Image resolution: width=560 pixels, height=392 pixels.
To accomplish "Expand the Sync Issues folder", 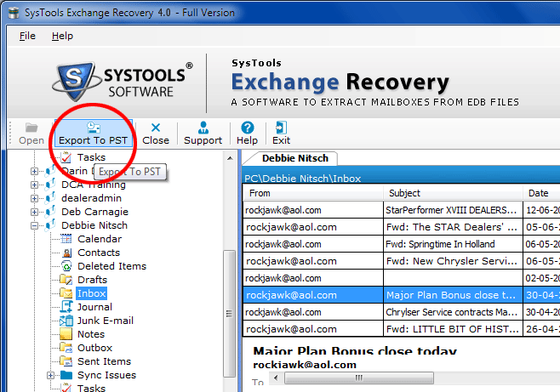I will 50,375.
